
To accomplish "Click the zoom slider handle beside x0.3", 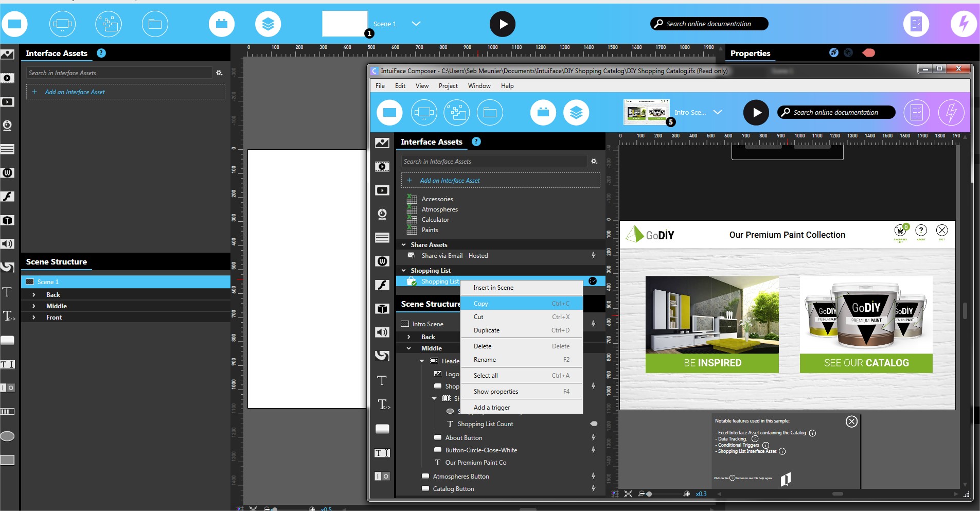I will [x=649, y=494].
